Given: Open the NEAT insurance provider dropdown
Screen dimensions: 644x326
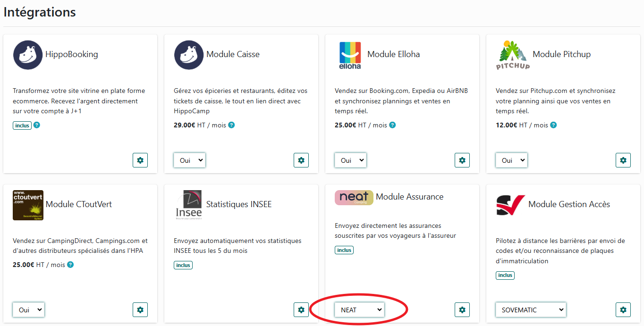Looking at the screenshot, I should pyautogui.click(x=360, y=310).
